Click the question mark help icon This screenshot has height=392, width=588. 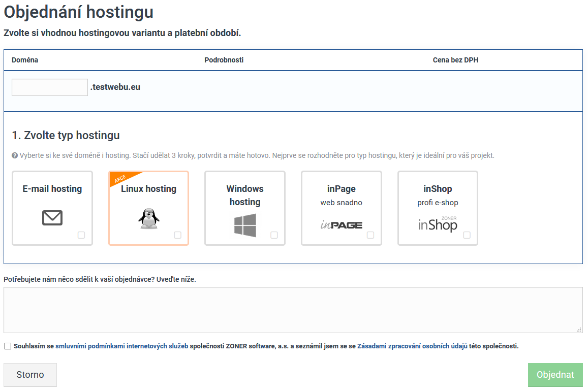pyautogui.click(x=15, y=155)
